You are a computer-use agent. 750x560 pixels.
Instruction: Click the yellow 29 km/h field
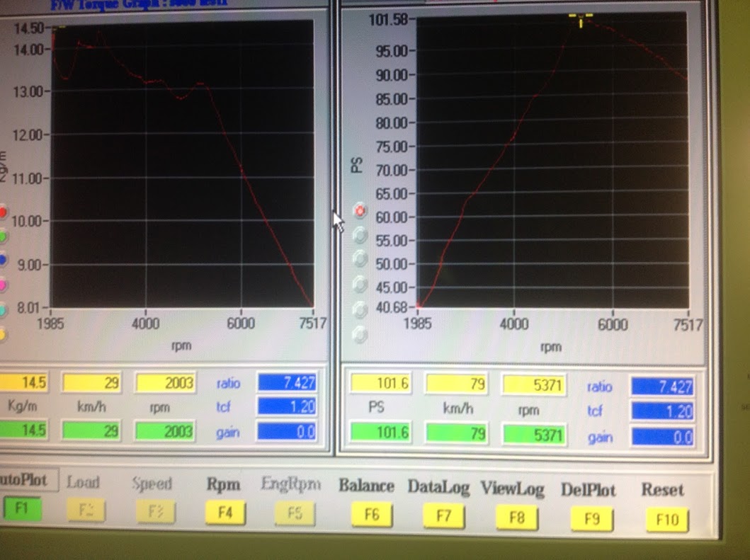[91, 382]
